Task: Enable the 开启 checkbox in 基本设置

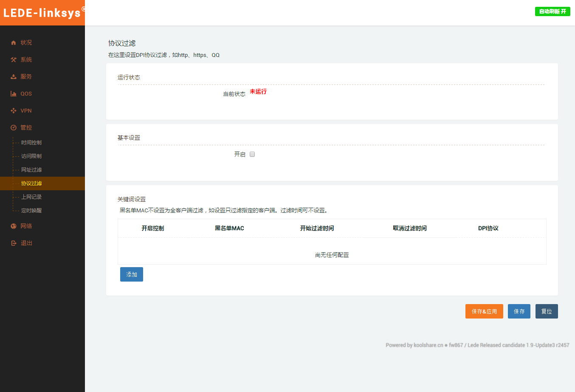Action: (x=252, y=154)
